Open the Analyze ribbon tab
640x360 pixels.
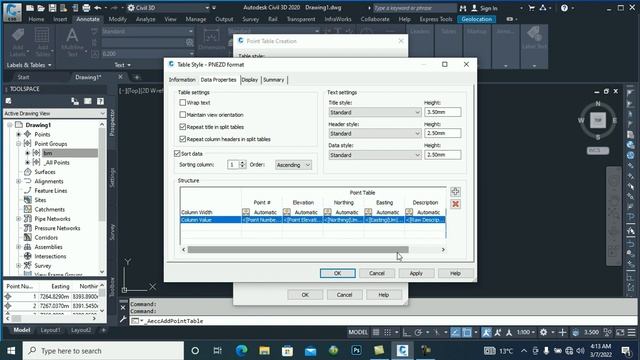[145, 19]
